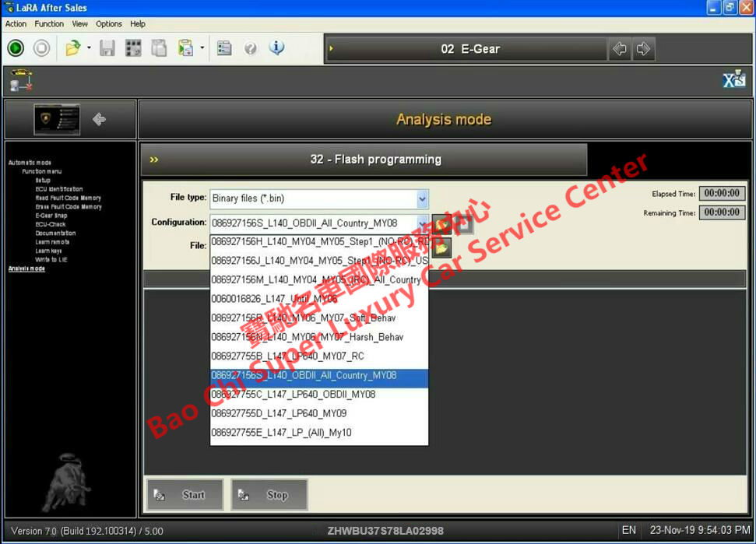
Task: Open the File type dropdown
Action: pyautogui.click(x=422, y=198)
